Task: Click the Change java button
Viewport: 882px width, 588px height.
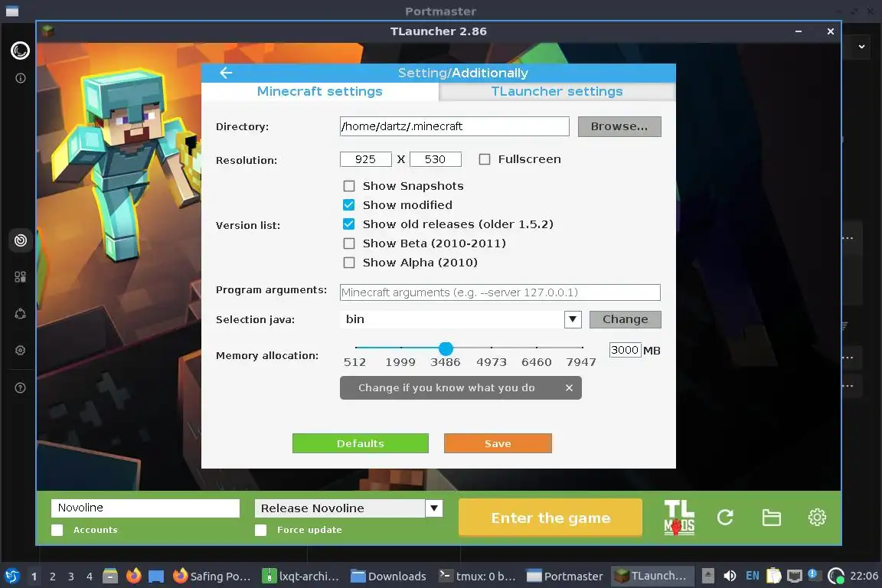Action: point(625,319)
